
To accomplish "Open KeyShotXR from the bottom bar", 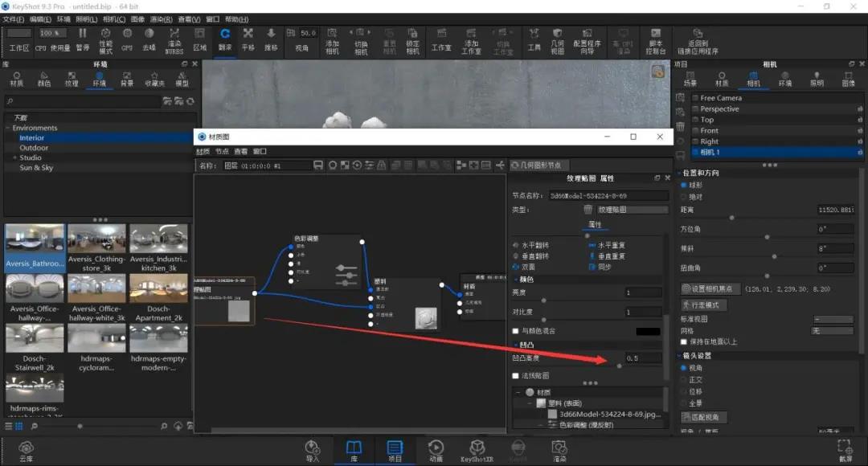I will click(x=477, y=448).
